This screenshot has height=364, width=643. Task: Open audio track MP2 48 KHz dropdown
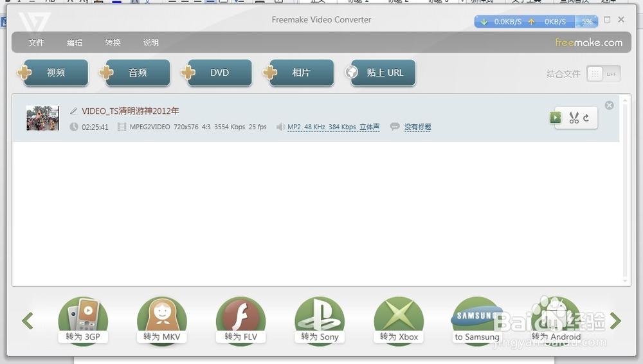point(333,127)
